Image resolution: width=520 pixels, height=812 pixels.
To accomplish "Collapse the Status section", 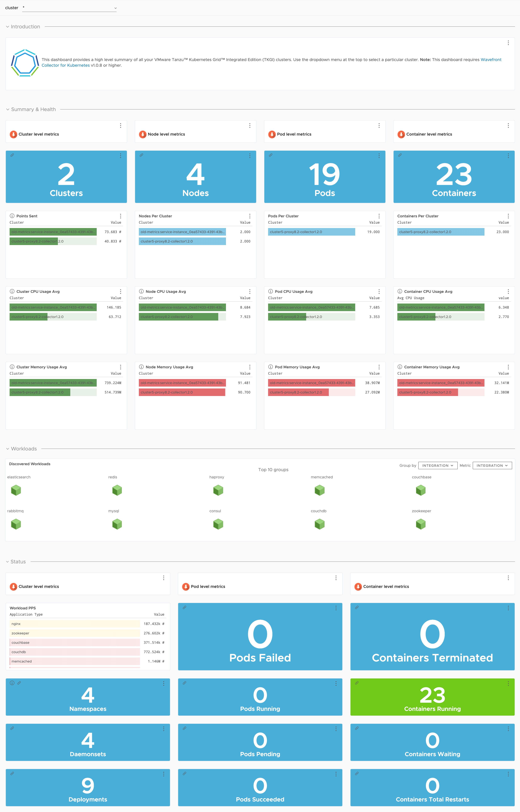I will pos(7,562).
